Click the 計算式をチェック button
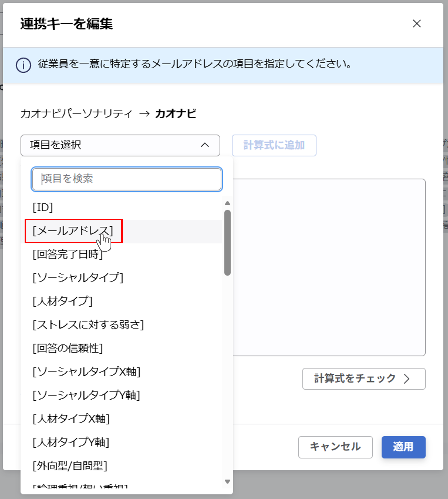 (x=364, y=379)
